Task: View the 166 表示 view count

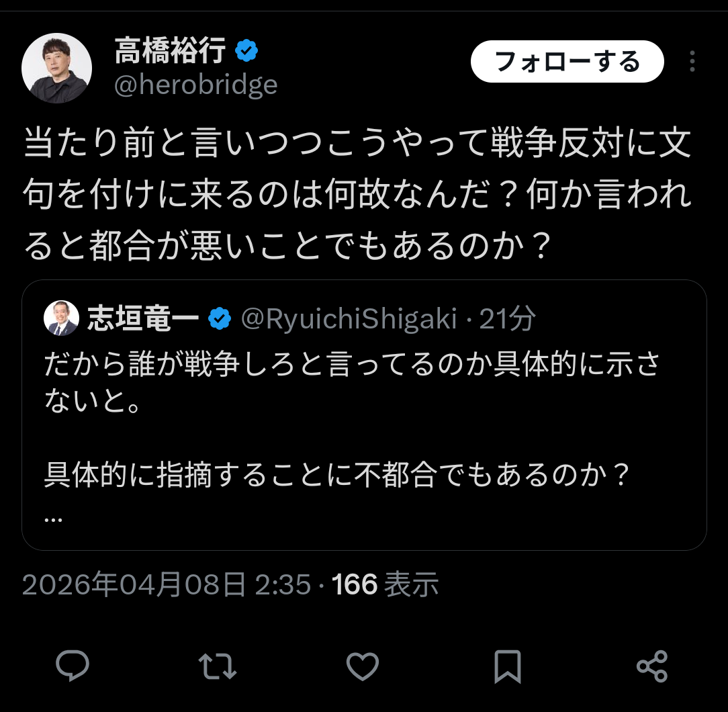Action: tap(385, 584)
